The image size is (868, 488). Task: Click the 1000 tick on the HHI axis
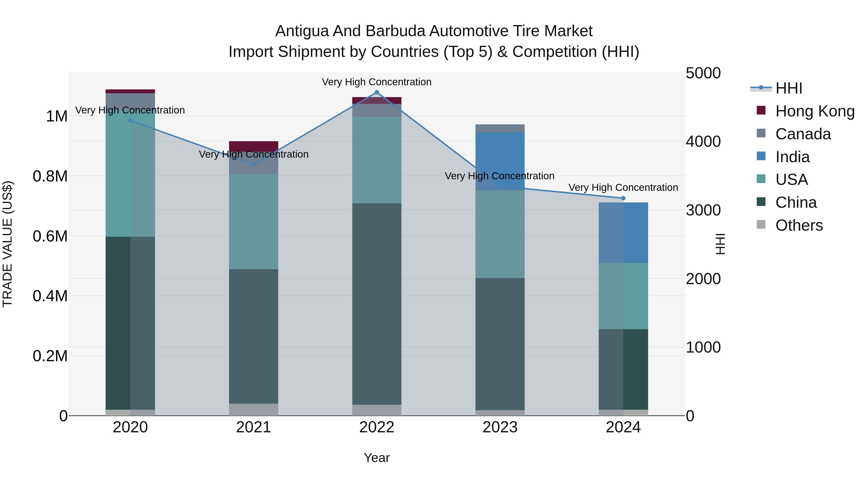click(703, 348)
